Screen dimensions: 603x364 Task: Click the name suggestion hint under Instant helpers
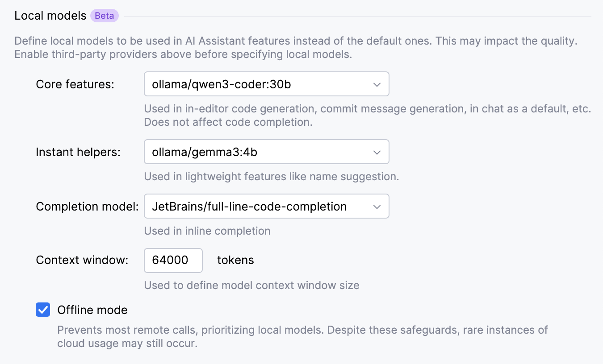click(271, 177)
